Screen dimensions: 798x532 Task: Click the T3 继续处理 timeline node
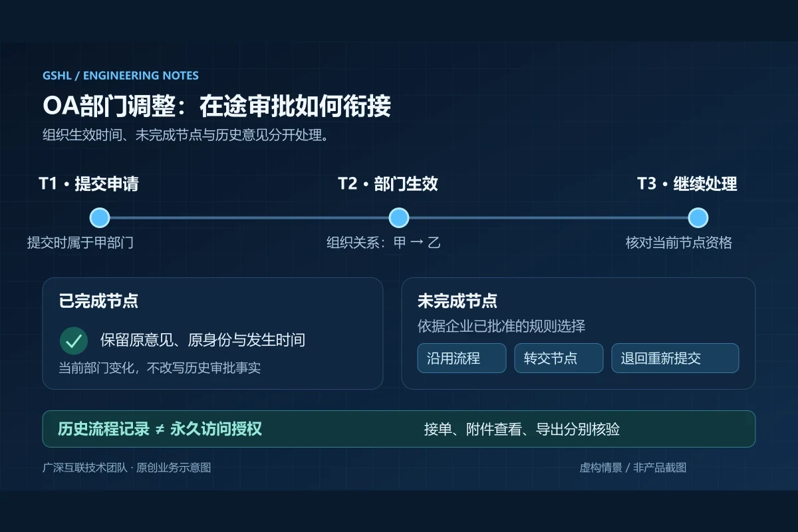pos(698,217)
